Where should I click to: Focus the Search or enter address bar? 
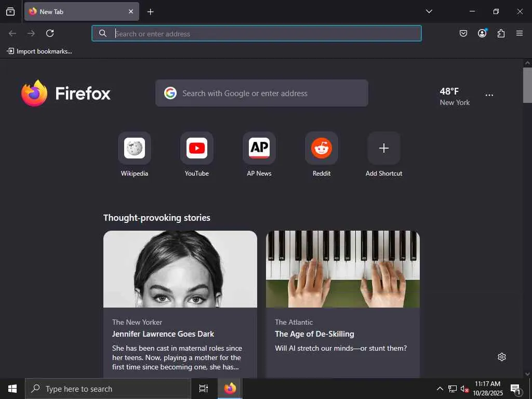[x=257, y=34]
